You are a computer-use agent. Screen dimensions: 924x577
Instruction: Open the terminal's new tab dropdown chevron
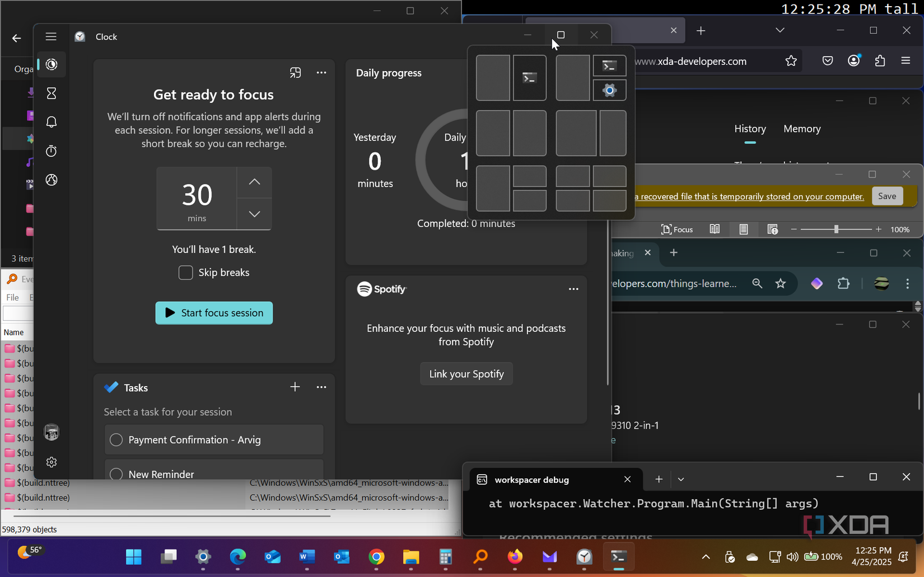pos(681,480)
